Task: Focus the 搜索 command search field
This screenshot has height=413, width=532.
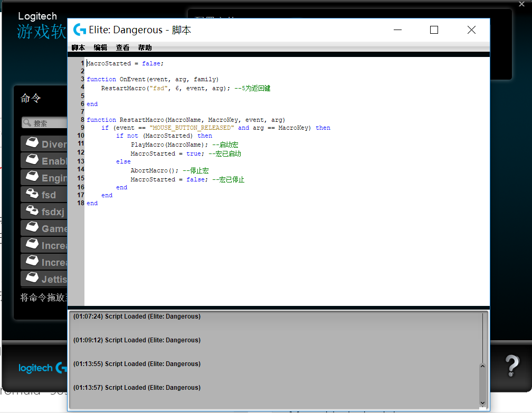Action: tap(44, 123)
